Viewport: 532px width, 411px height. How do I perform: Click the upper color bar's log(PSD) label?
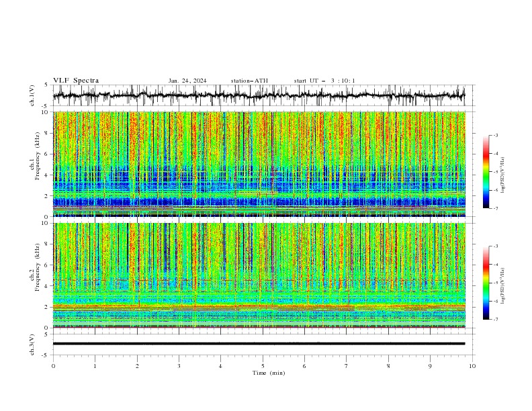click(503, 175)
